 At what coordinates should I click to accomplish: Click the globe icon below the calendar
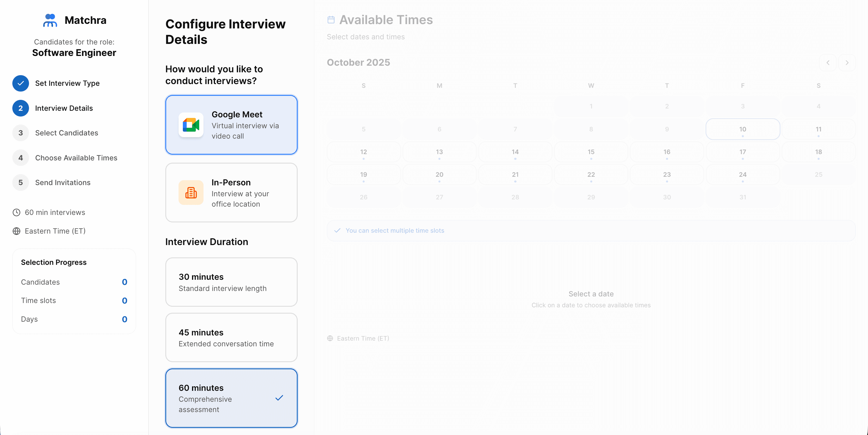click(x=330, y=338)
